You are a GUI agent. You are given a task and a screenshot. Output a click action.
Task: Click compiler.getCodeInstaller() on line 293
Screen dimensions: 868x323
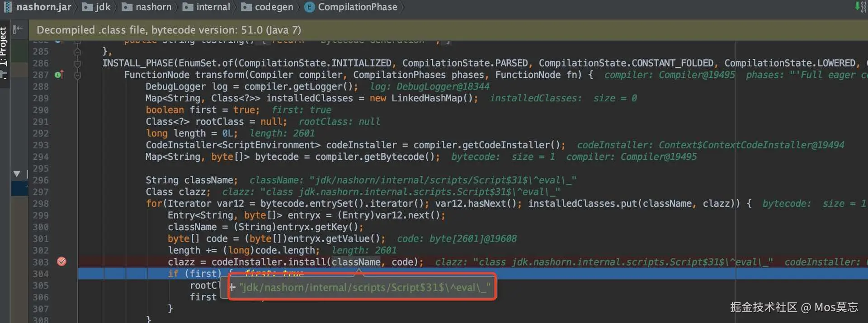coord(486,145)
